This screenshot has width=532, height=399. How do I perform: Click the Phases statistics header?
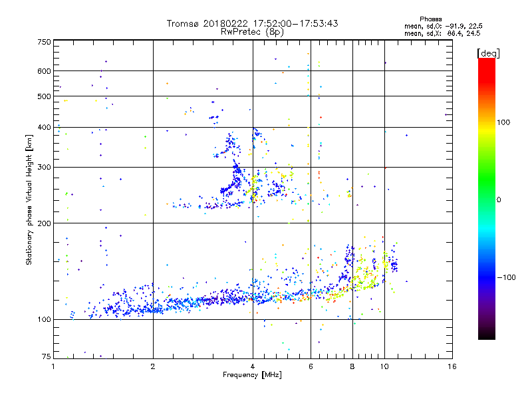coord(430,19)
